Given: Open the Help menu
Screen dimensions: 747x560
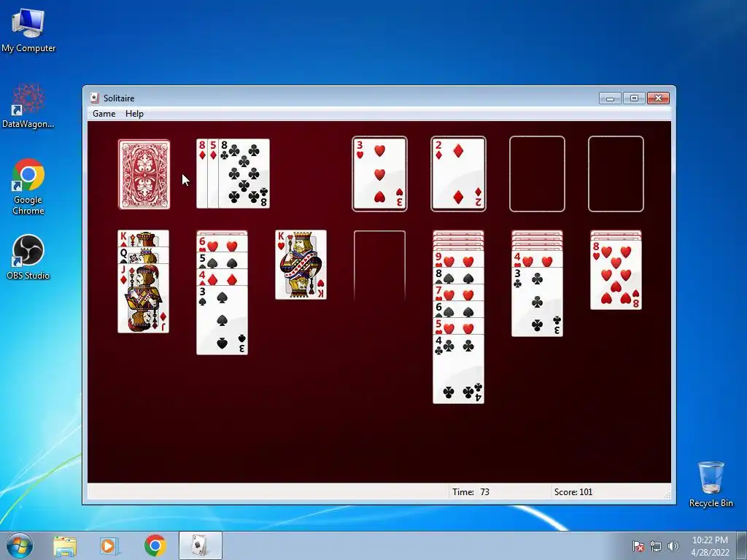Looking at the screenshot, I should click(134, 114).
